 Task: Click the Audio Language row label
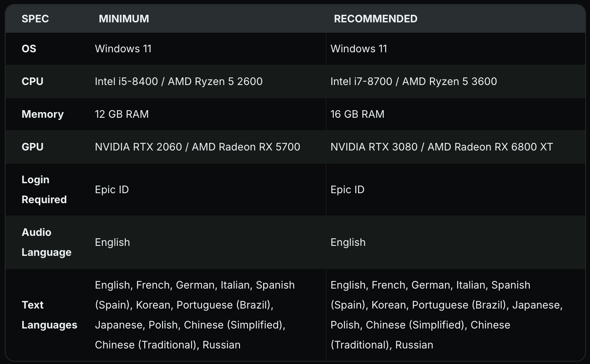(x=46, y=242)
